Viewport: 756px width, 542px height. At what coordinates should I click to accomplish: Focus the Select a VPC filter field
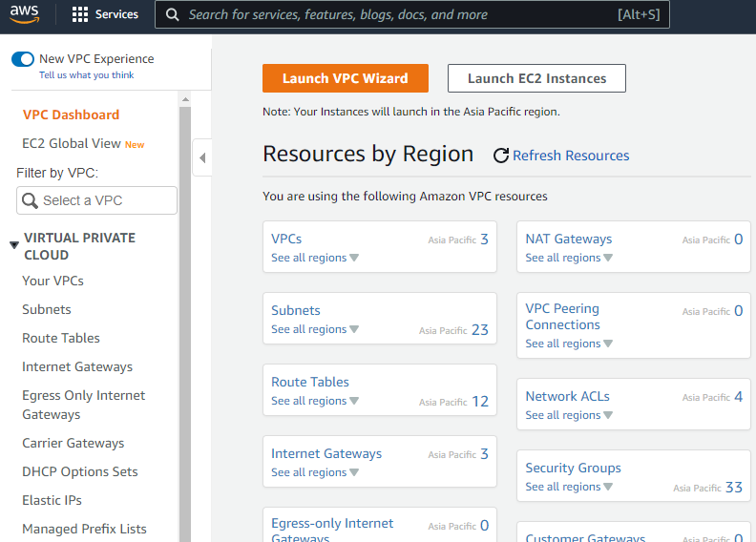pos(97,200)
